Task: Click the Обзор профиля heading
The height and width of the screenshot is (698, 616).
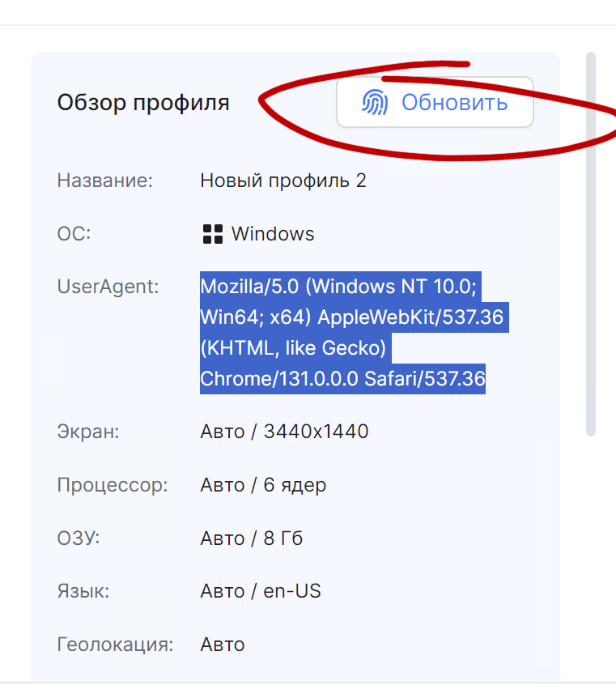Action: (x=143, y=103)
